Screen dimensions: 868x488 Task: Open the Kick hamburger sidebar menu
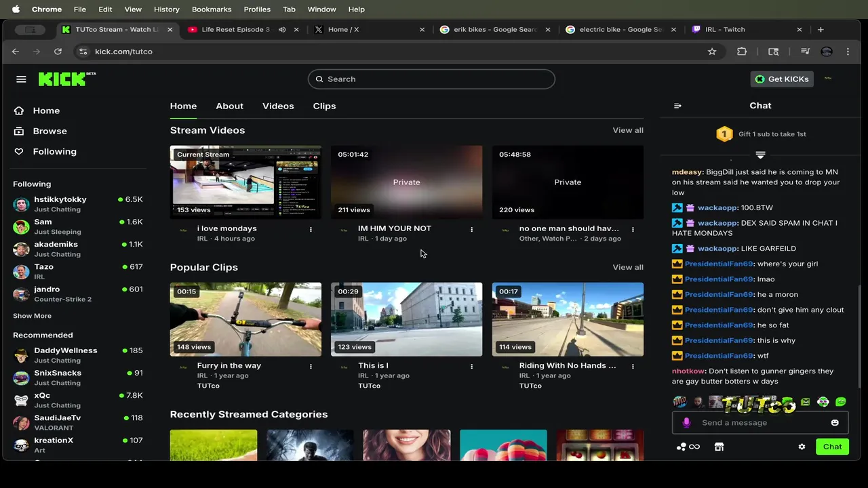21,79
